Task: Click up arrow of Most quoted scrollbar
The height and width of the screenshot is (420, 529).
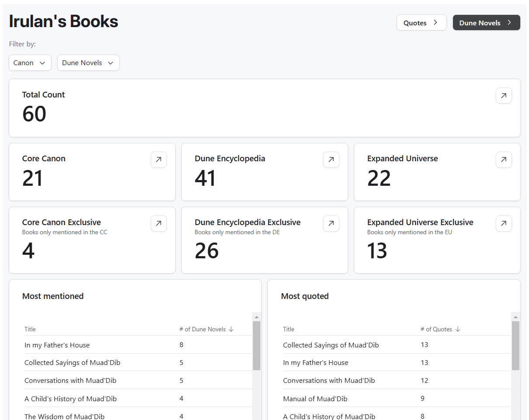Action: click(x=516, y=317)
